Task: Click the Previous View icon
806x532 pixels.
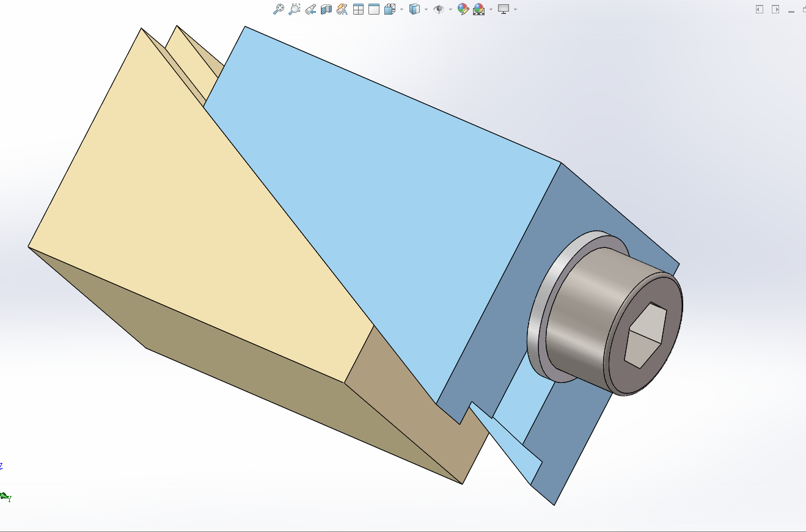Action: [310, 9]
